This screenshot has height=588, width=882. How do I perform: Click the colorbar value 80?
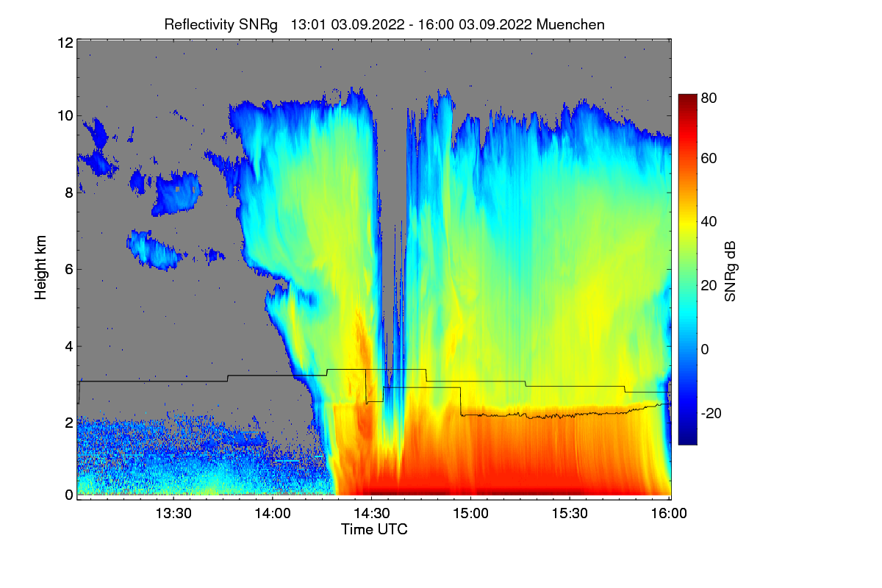pyautogui.click(x=710, y=97)
